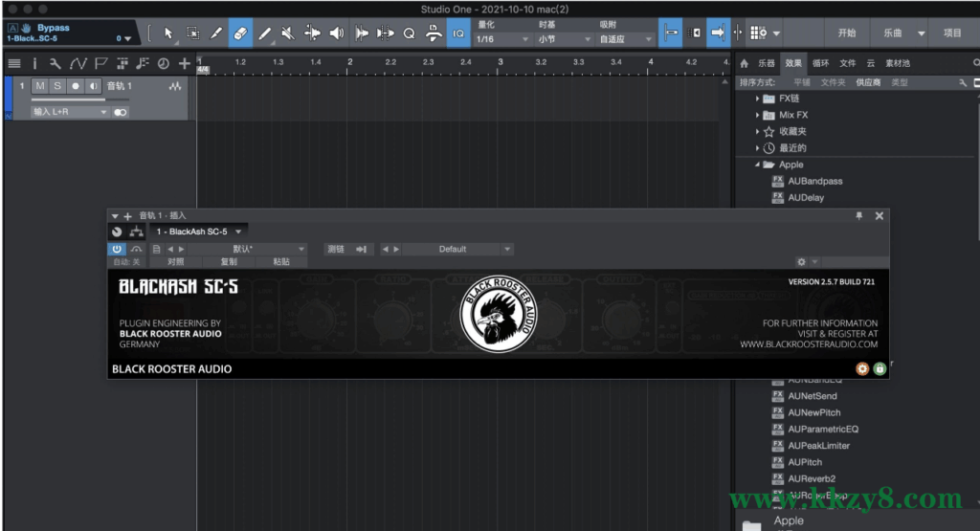The height and width of the screenshot is (531, 980).
Task: Open the inspector 'i' icon
Action: [x=34, y=63]
